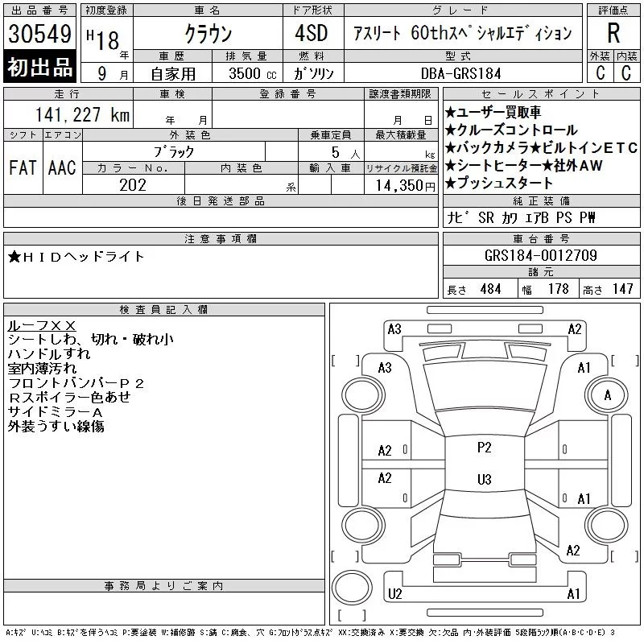Click chassis number GRS184-0012709
644x644 pixels.
[541, 256]
